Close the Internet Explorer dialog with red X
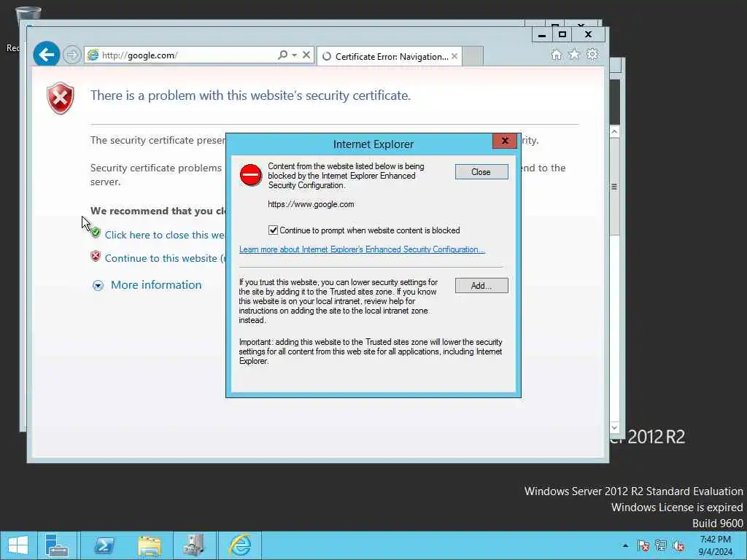Image resolution: width=747 pixels, height=560 pixels. click(505, 141)
